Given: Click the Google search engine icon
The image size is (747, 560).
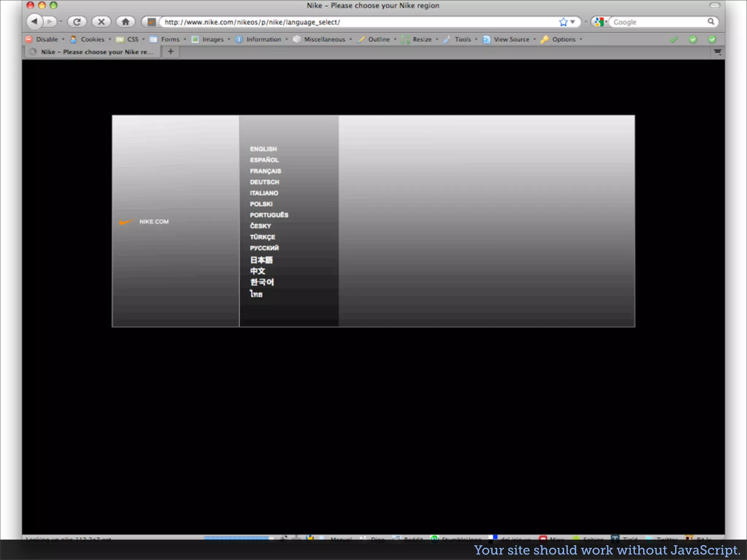Looking at the screenshot, I should pos(599,22).
